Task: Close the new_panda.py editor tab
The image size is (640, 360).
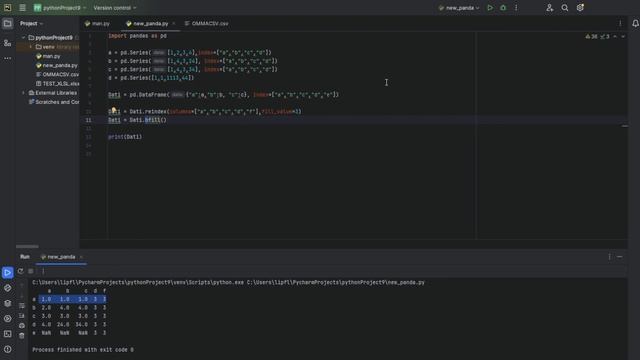Action: (x=173, y=24)
